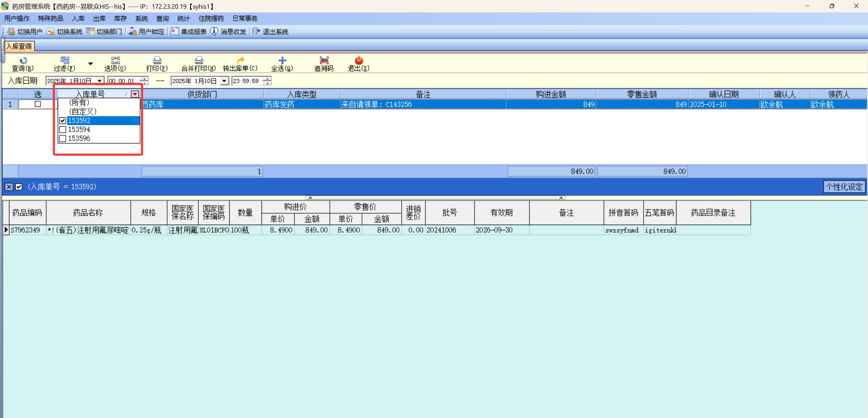Open the 住院摆药 menu
Viewport: 868px width, 418px height.
[211, 18]
